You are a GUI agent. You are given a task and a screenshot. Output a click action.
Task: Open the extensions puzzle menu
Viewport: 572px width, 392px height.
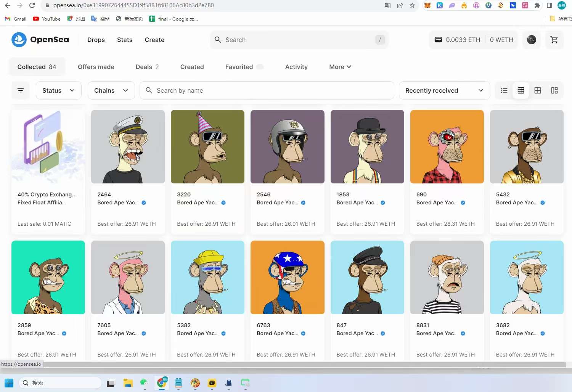(x=537, y=5)
